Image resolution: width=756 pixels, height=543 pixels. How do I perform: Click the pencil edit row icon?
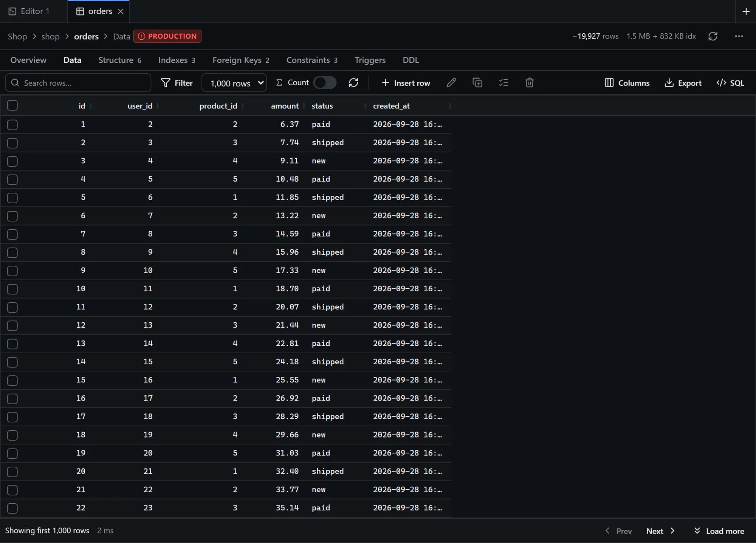point(451,83)
